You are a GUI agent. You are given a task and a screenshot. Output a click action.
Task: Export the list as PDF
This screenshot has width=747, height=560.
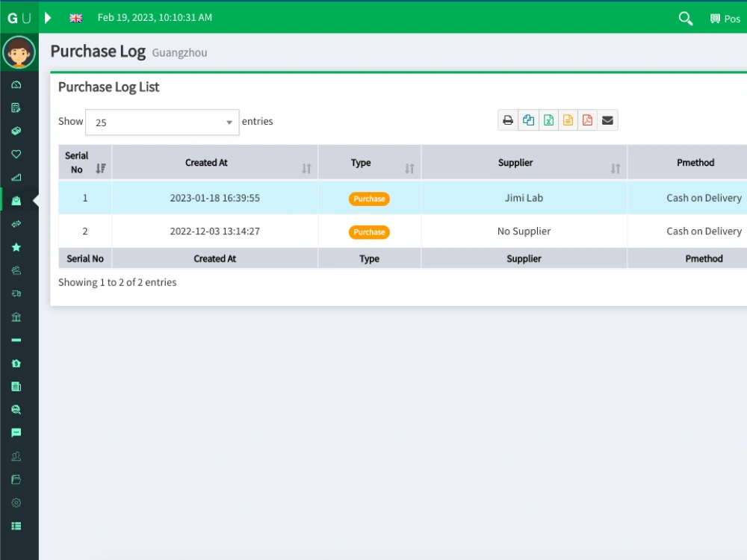point(587,119)
